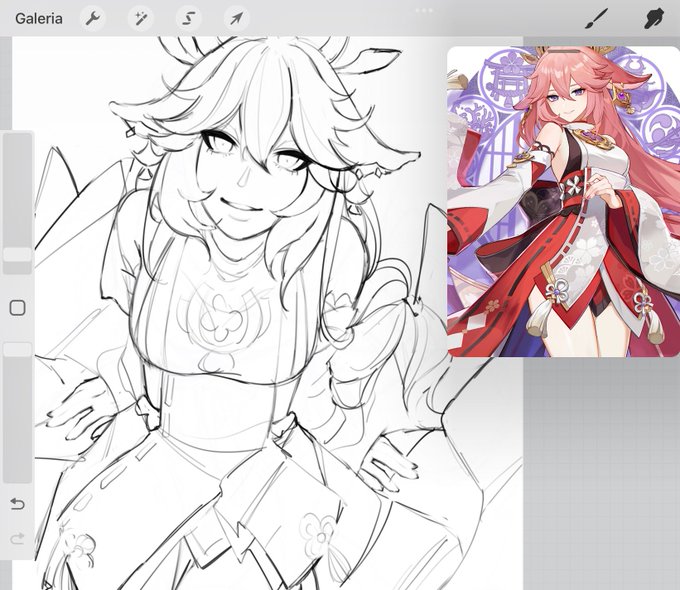Open the Actions wrench menu
The image size is (680, 590).
tap(93, 19)
